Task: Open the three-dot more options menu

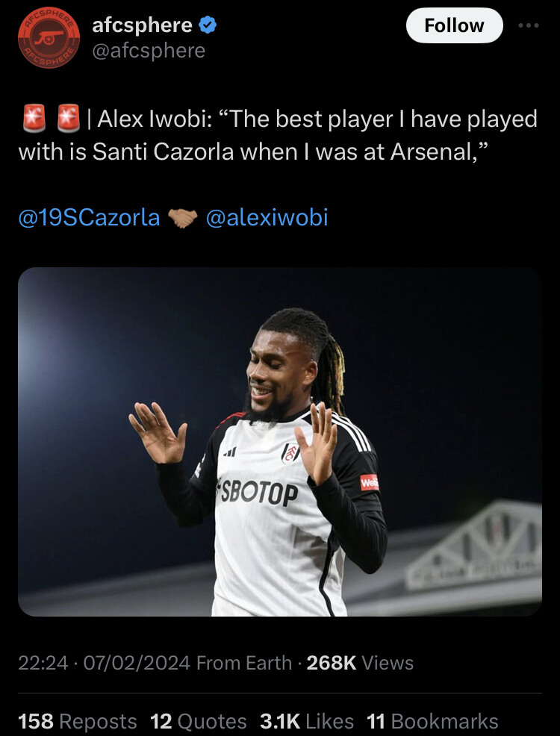Action: tap(529, 25)
